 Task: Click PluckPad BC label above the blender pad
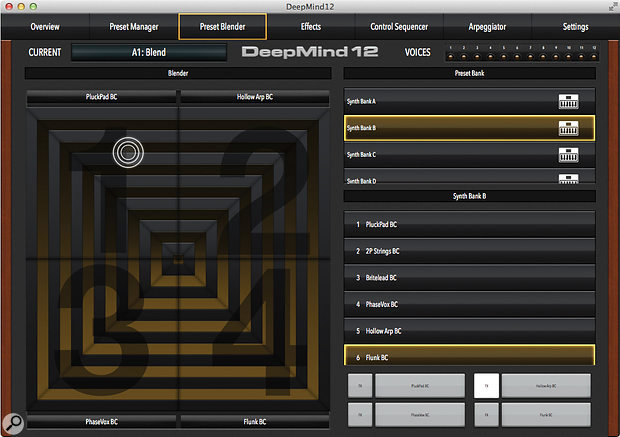[x=102, y=97]
